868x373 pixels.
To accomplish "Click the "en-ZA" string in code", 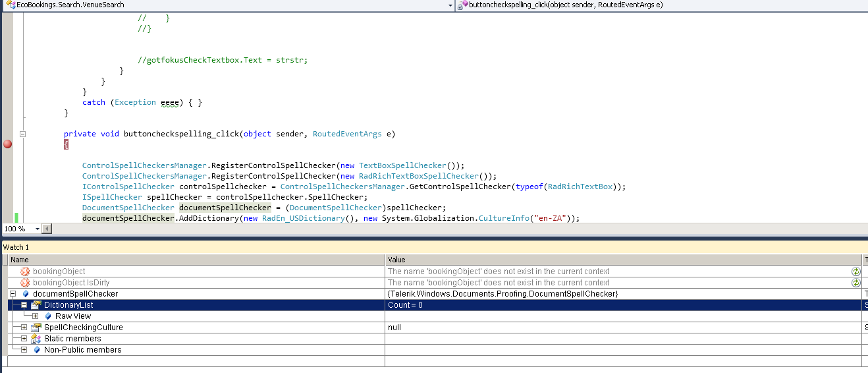I will coord(552,218).
